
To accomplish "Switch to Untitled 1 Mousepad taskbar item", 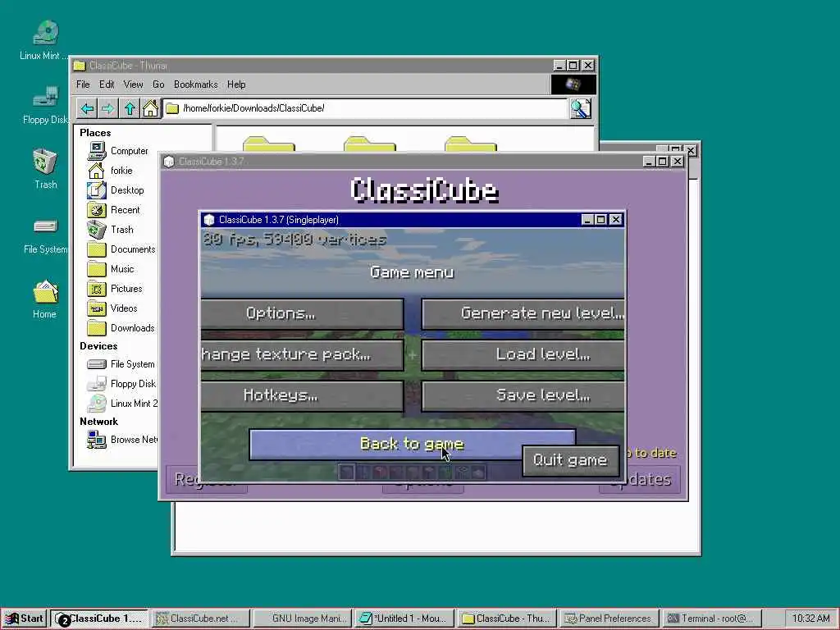I will (404, 619).
